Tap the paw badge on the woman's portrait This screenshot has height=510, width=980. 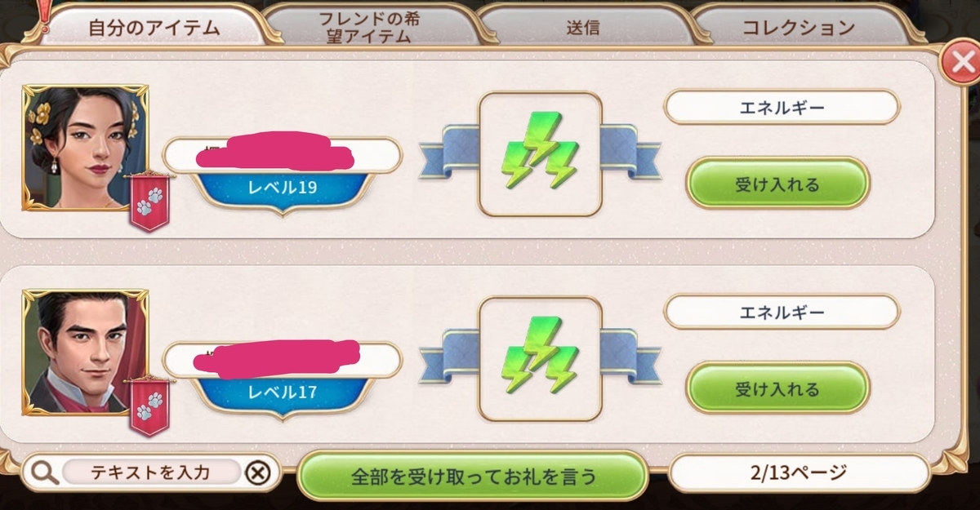tap(149, 202)
